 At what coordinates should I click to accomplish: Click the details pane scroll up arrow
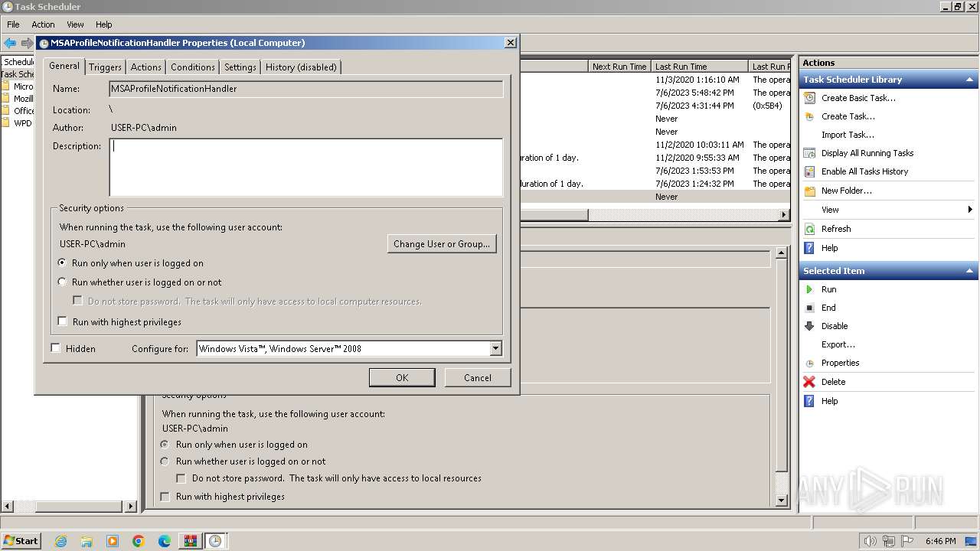click(781, 253)
